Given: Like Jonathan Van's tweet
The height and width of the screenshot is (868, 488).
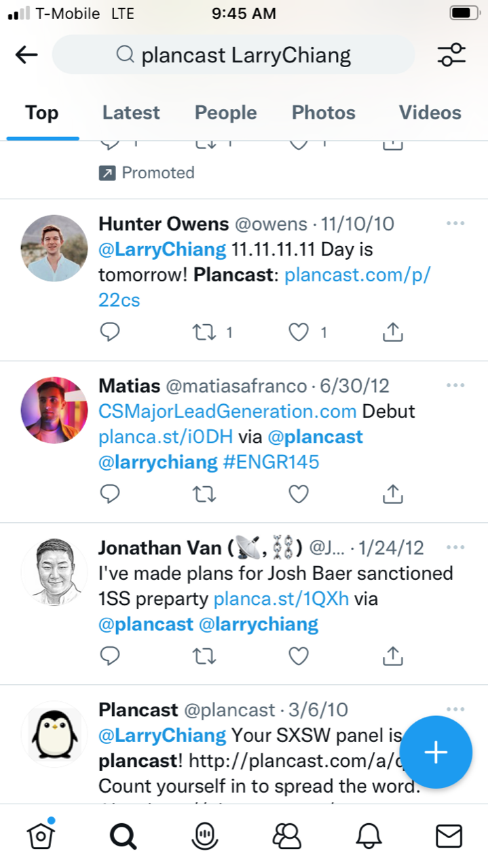Looking at the screenshot, I should click(x=299, y=656).
